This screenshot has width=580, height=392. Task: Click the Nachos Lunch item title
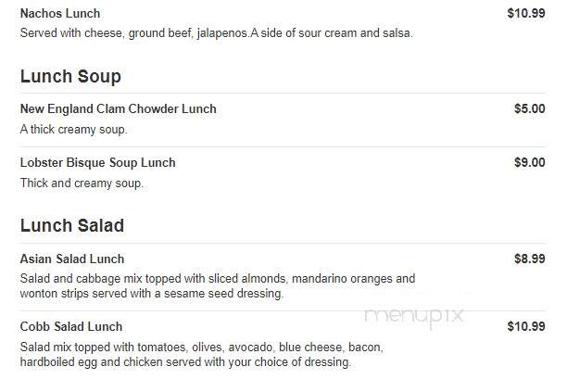[60, 13]
